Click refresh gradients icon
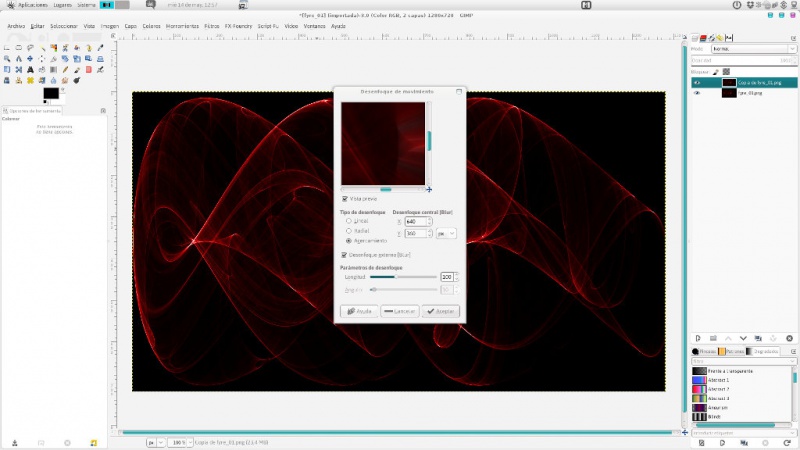800x450 pixels. coord(787,443)
